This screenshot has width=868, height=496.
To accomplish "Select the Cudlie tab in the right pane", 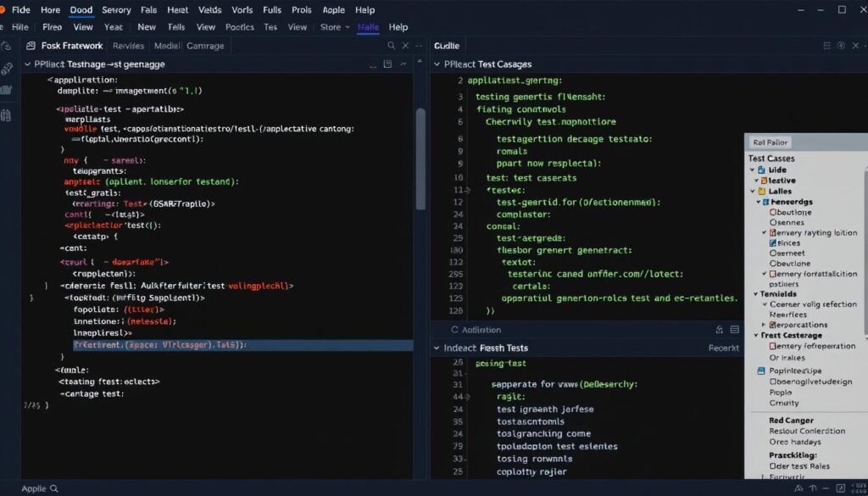I will [447, 46].
